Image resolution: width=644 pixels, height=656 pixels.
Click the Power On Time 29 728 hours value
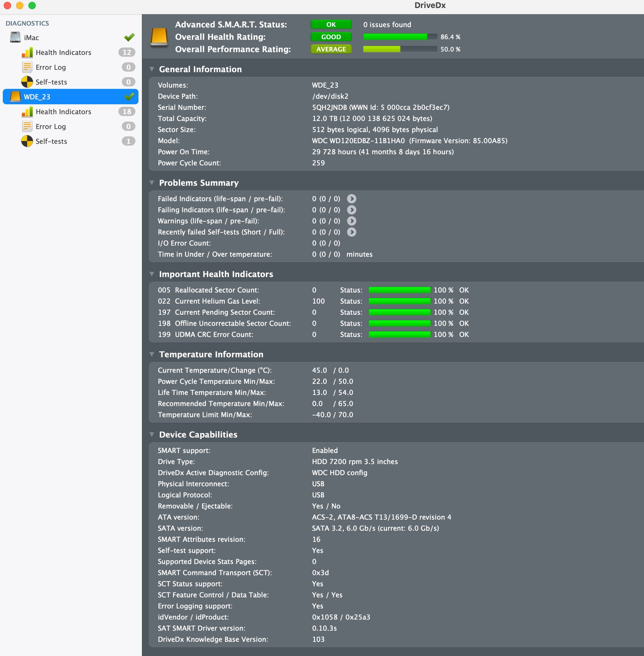pyautogui.click(x=383, y=152)
